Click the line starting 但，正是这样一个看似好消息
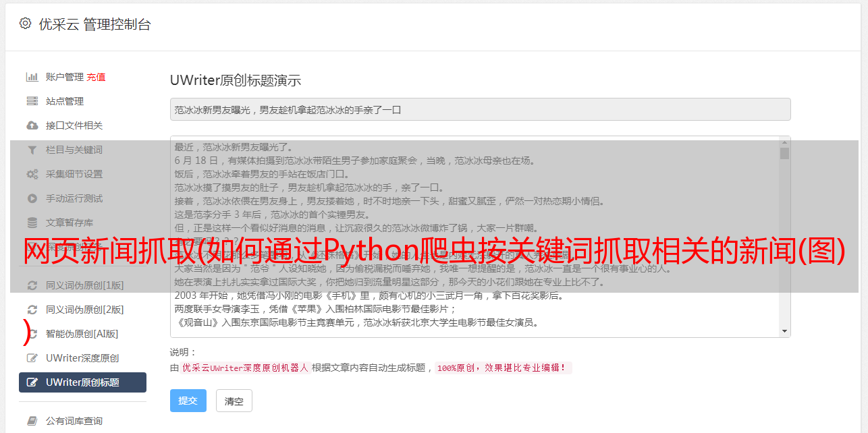The image size is (868, 433). tap(356, 228)
